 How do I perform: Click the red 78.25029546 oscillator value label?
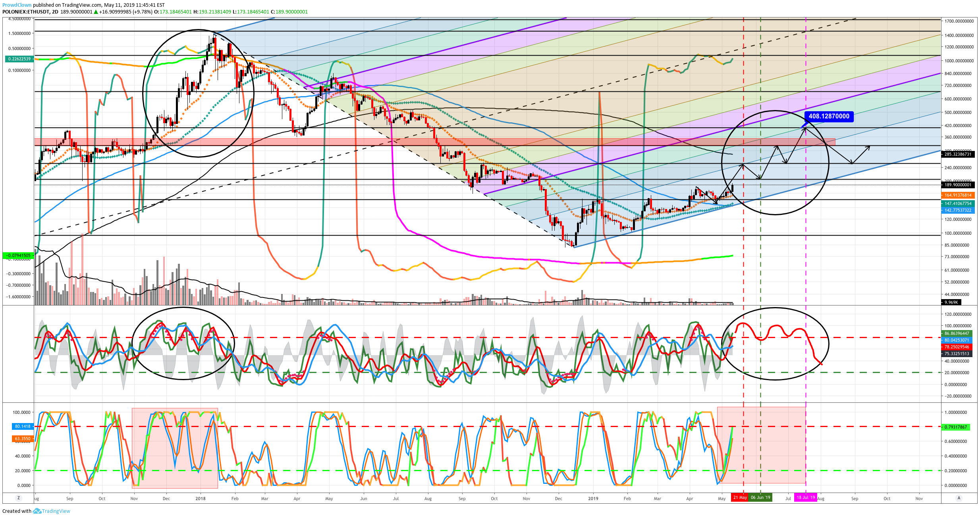(957, 347)
